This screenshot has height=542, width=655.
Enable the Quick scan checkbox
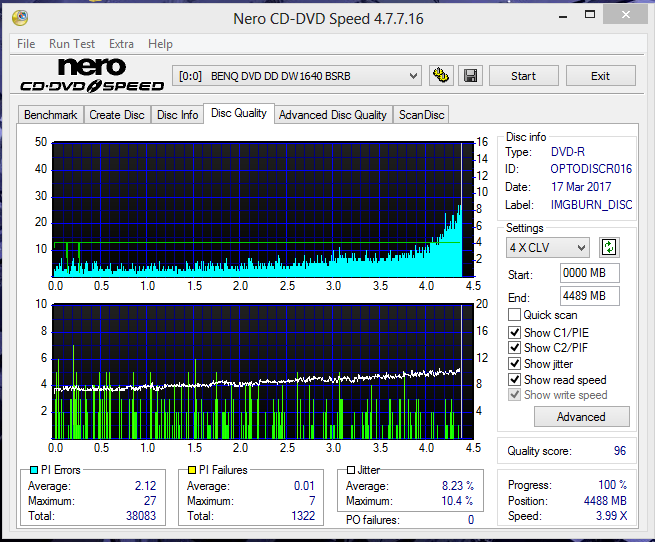pos(514,315)
